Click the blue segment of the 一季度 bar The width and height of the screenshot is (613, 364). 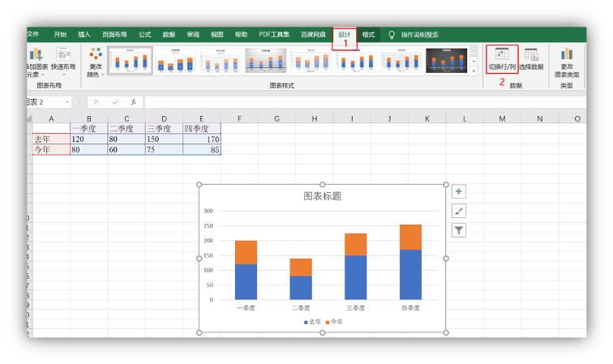point(246,282)
